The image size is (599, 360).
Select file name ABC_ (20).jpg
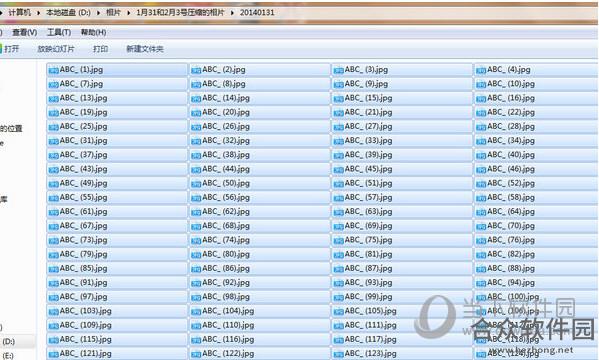click(226, 112)
